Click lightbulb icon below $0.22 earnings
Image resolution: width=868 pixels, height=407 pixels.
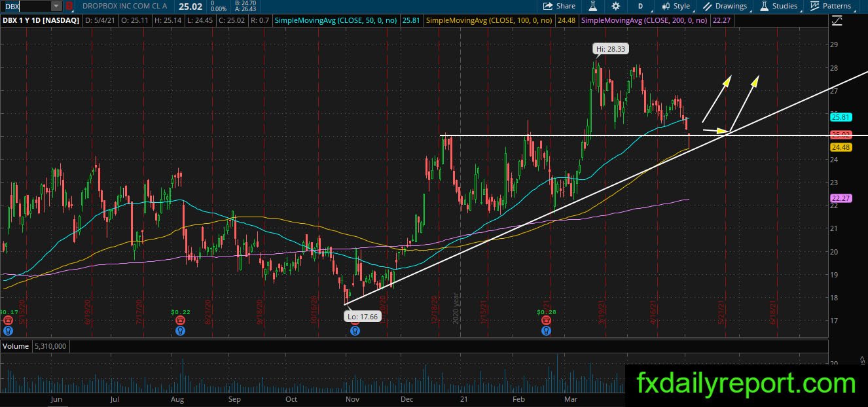click(180, 330)
